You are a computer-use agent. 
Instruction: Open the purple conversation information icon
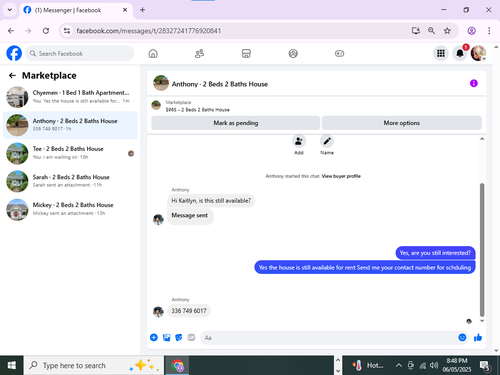click(474, 83)
